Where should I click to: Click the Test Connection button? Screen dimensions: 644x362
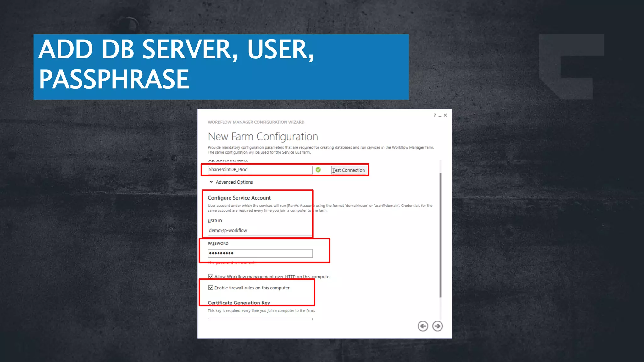[349, 170]
